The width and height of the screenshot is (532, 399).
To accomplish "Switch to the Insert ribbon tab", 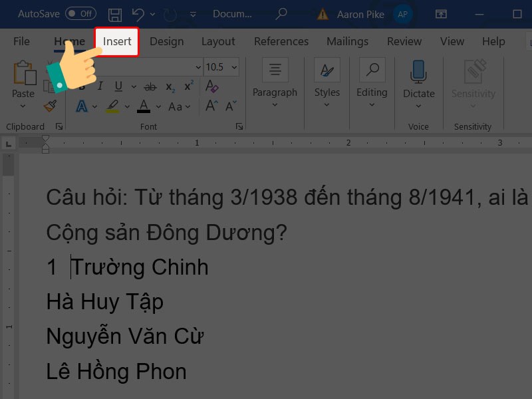I will tap(116, 41).
